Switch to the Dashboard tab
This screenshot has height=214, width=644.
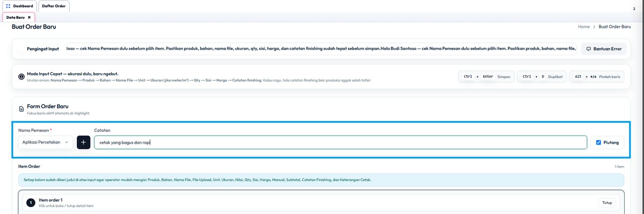click(19, 6)
